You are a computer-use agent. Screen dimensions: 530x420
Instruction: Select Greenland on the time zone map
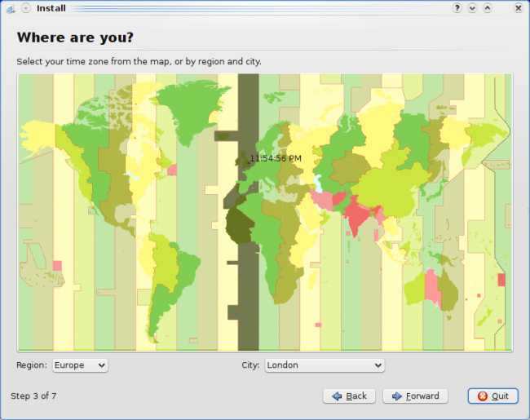(x=191, y=108)
